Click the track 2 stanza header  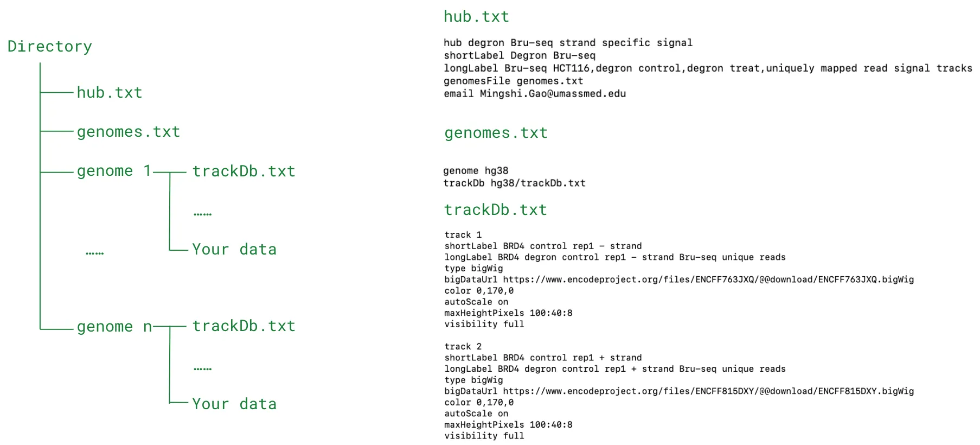463,347
